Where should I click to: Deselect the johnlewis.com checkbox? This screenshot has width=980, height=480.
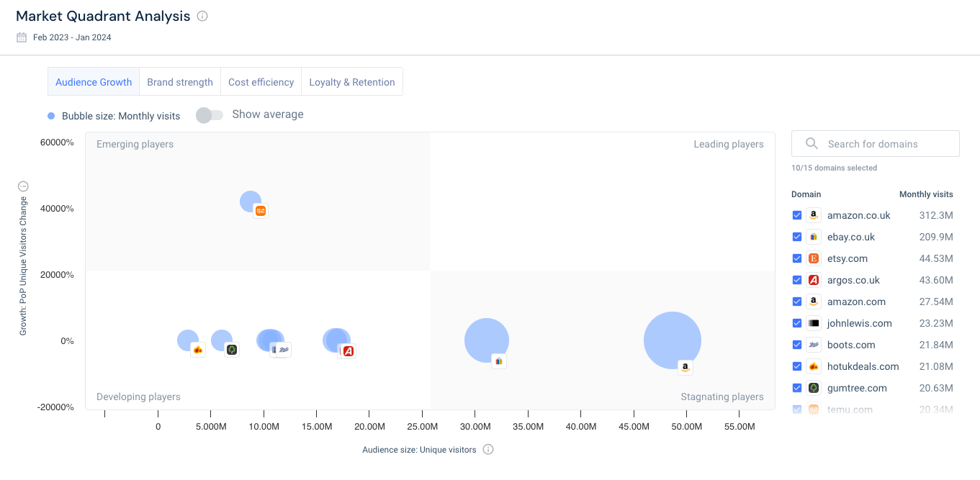(797, 323)
